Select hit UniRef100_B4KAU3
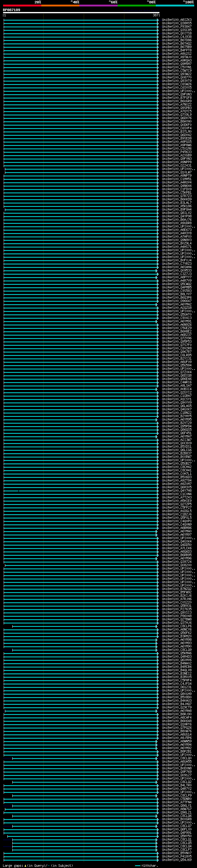 (x=177, y=700)
